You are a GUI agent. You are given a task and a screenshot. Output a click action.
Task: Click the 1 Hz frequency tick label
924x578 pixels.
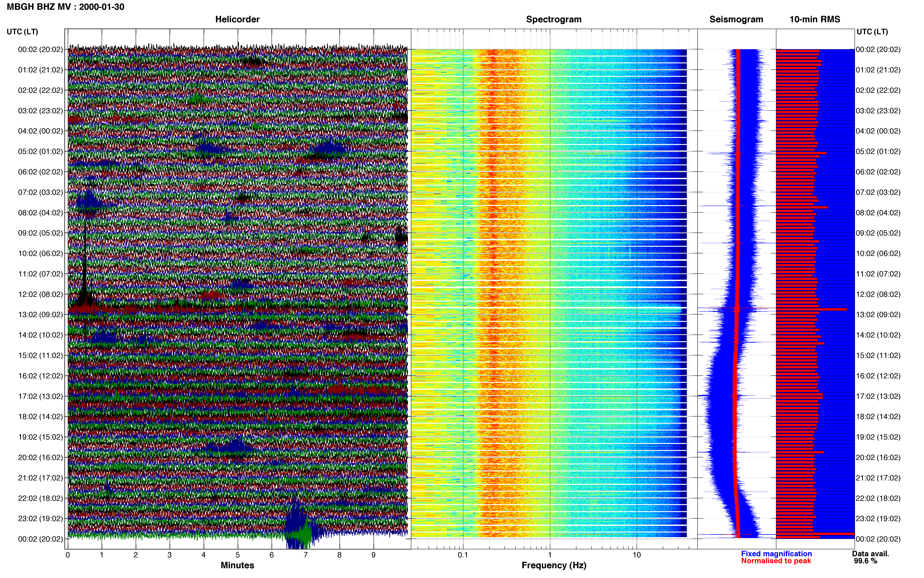550,555
